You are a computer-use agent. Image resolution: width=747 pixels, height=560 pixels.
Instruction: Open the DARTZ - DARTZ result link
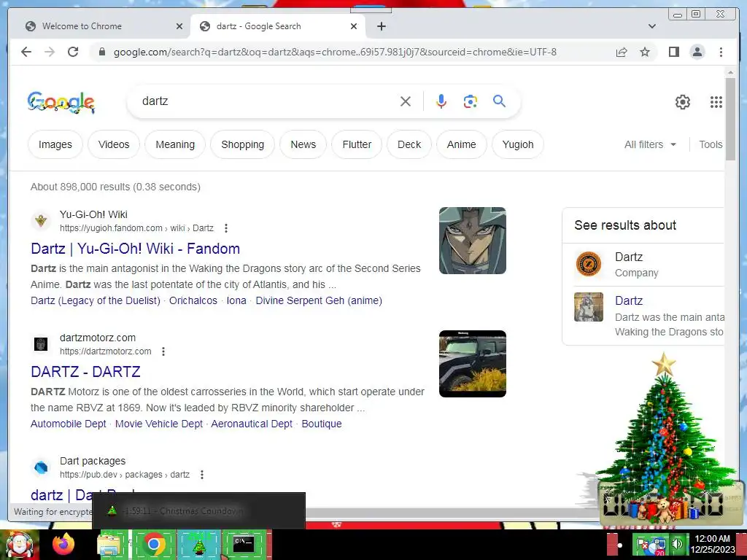(x=86, y=371)
